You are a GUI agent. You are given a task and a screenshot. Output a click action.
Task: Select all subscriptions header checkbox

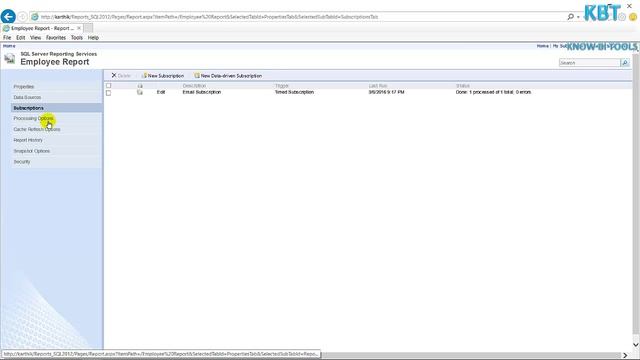109,86
